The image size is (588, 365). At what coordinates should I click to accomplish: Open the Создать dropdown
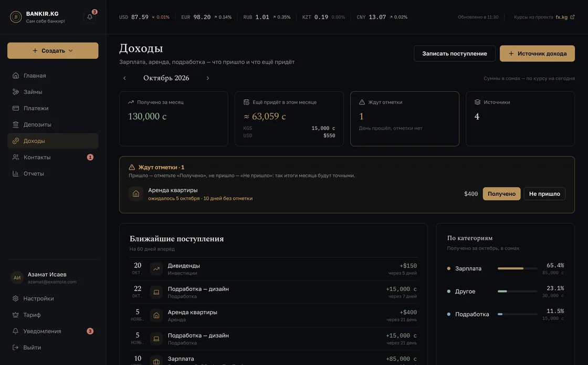pos(53,50)
